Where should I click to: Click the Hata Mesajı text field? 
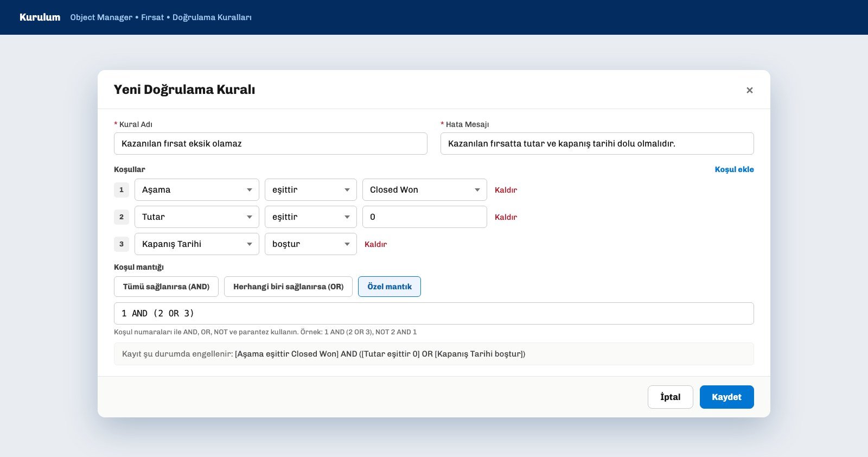click(x=597, y=144)
